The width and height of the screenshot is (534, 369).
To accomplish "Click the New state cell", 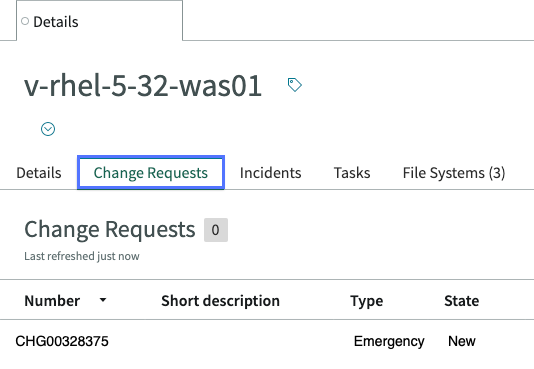I will (x=461, y=341).
